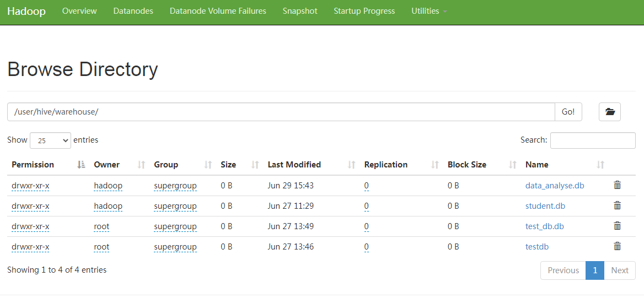Open the student.db directory link
This screenshot has height=298, width=644.
click(545, 206)
